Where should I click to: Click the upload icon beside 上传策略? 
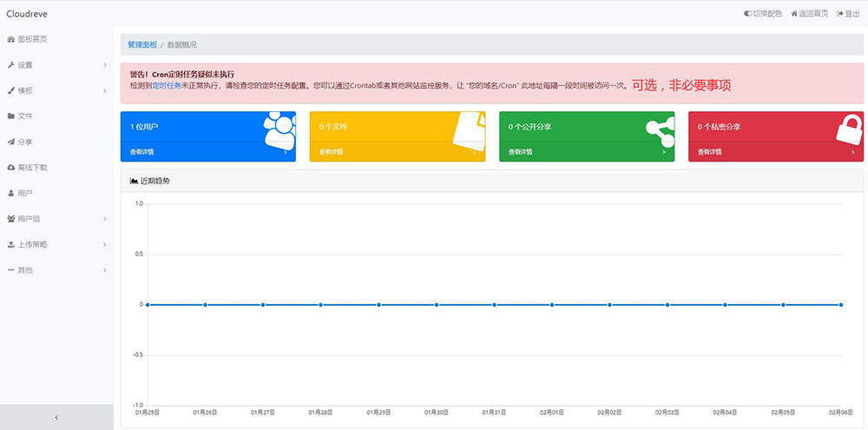[10, 244]
